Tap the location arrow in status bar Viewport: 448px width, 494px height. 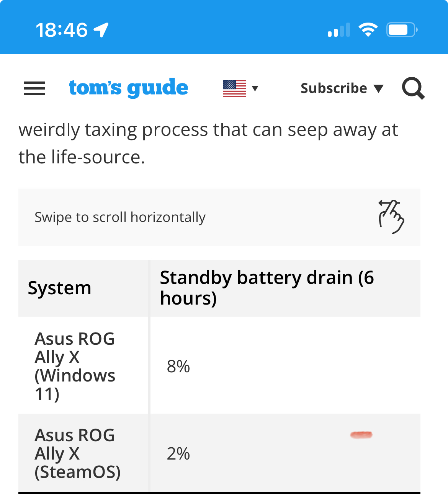(101, 30)
